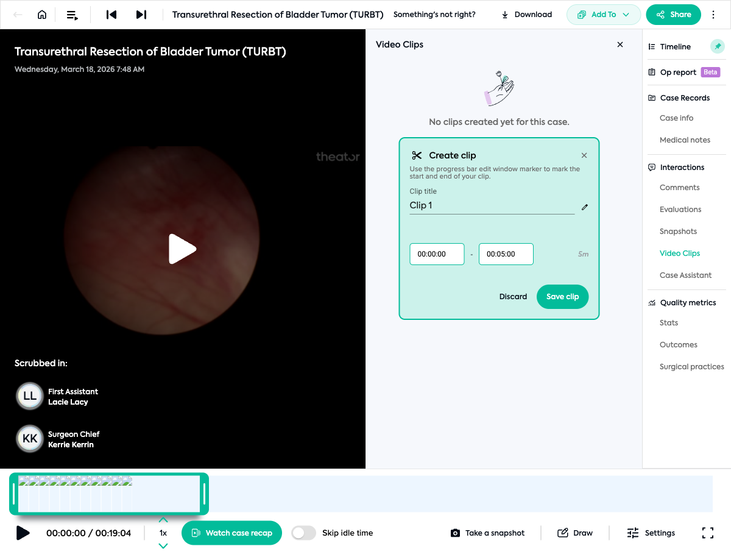731x560 pixels.
Task: Open the Add To dropdown
Action: [603, 14]
